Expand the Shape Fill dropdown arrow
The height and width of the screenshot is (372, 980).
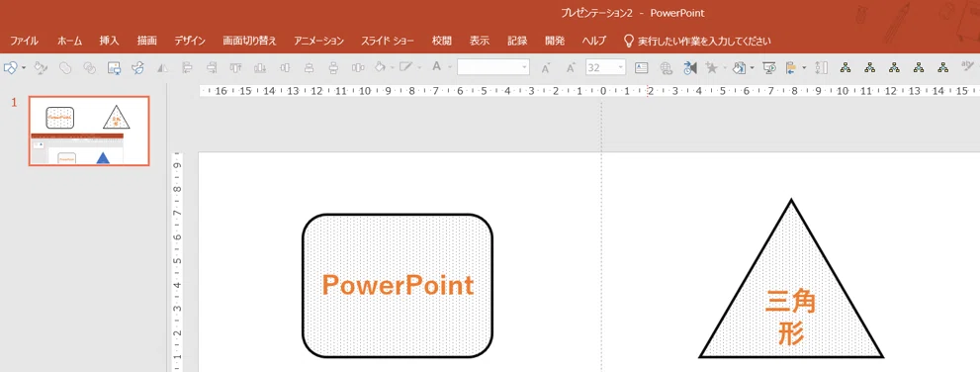[x=392, y=67]
